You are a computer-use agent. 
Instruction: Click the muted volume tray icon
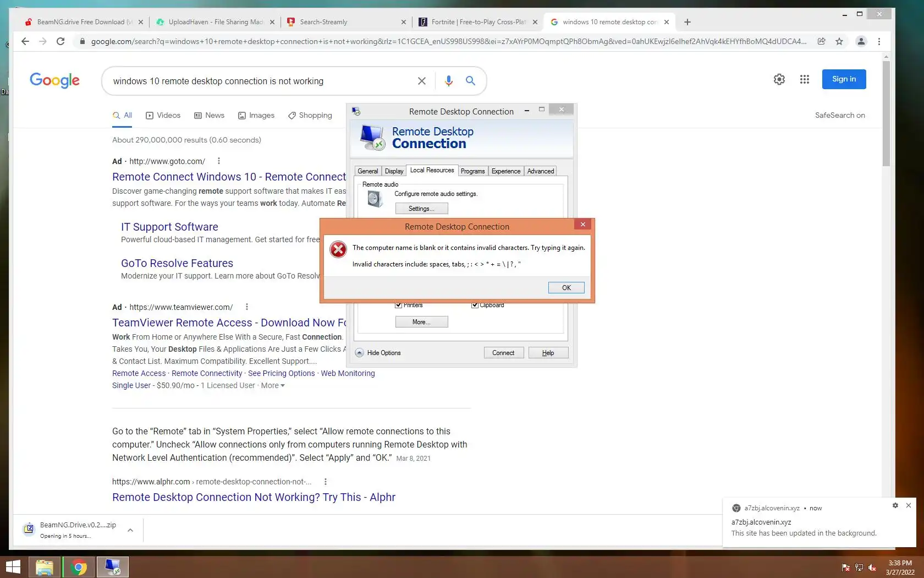(872, 568)
